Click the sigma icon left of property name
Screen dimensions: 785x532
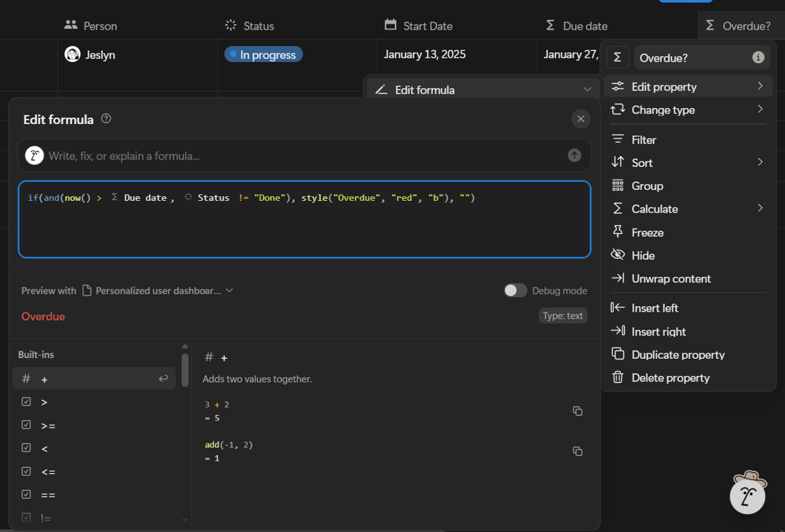[x=617, y=57]
